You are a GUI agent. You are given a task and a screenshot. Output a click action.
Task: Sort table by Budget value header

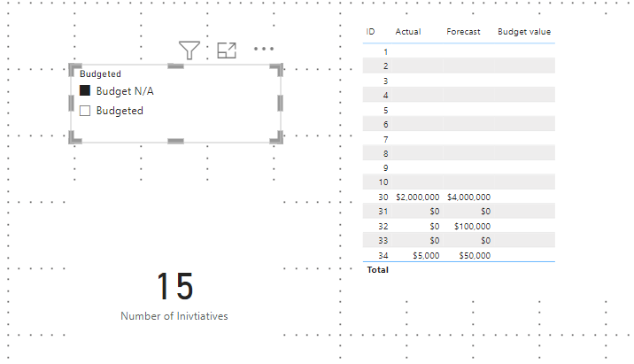point(524,32)
